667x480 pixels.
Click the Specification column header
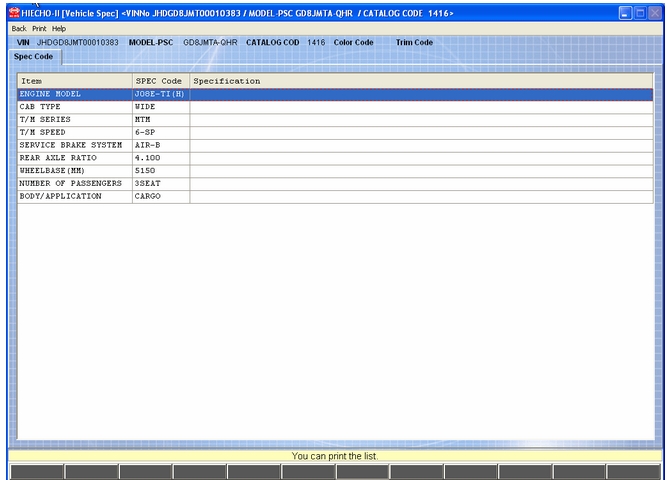click(420, 81)
